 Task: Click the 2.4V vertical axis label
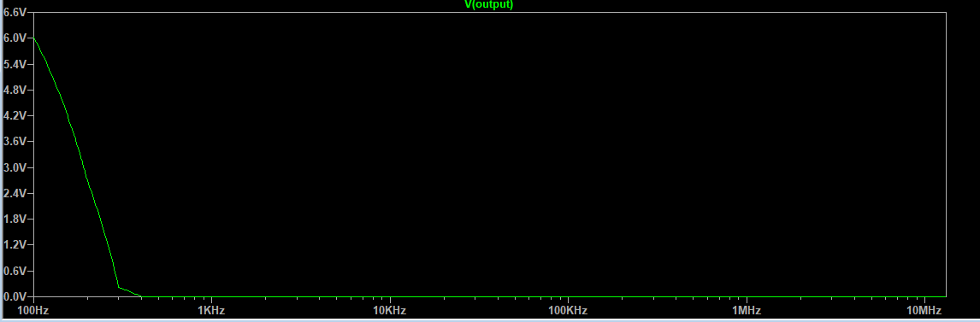coord(15,193)
